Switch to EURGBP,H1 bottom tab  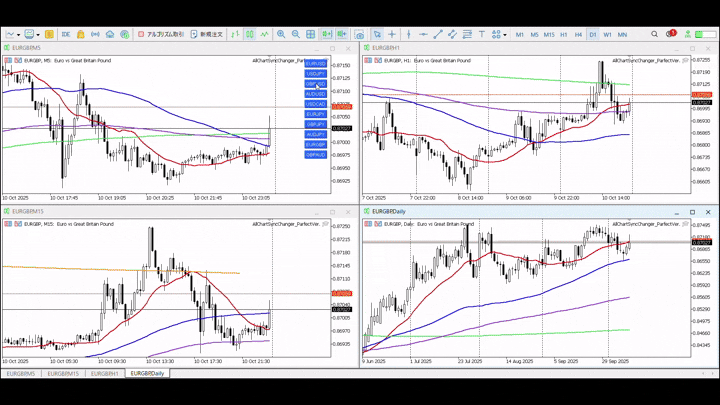[104, 374]
